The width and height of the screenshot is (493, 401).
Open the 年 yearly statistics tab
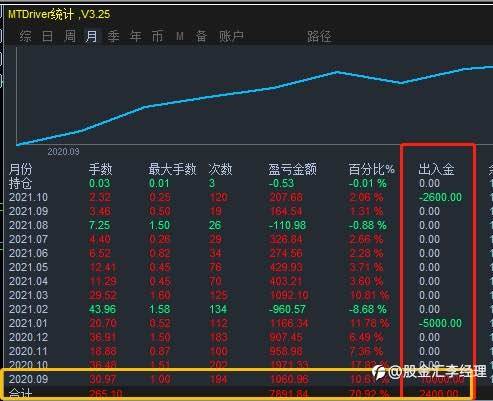135,36
